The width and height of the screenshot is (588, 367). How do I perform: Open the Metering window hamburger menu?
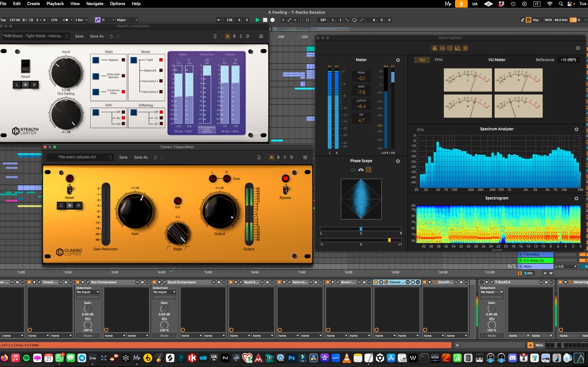click(578, 48)
